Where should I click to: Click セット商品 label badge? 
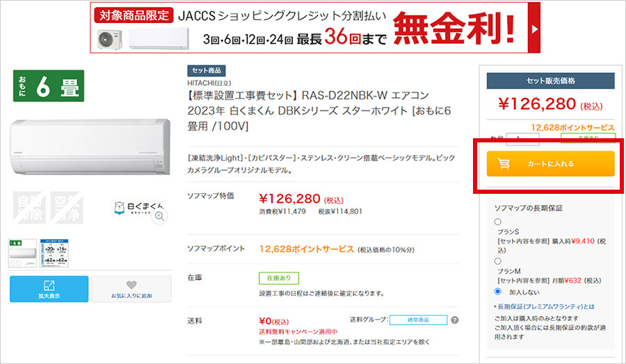point(207,71)
